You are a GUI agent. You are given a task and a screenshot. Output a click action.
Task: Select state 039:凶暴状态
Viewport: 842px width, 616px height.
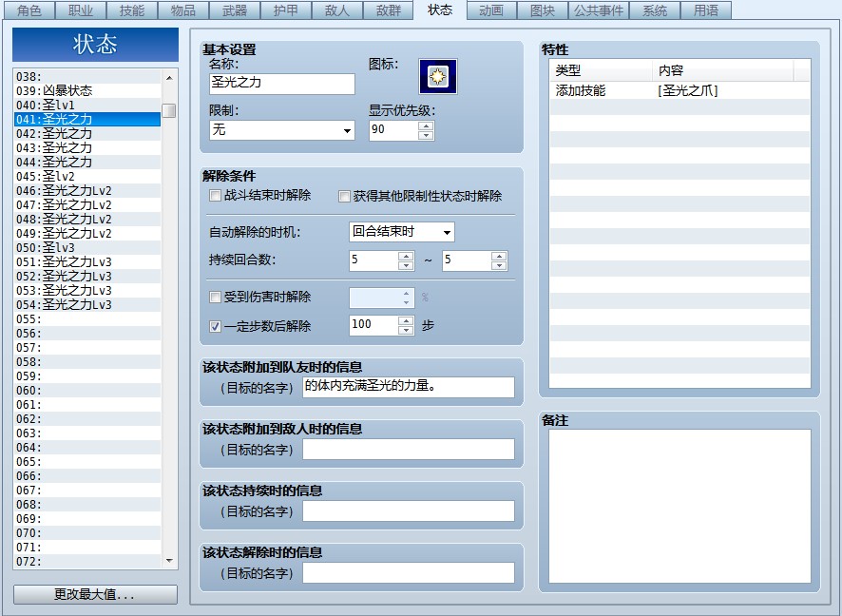coord(87,90)
